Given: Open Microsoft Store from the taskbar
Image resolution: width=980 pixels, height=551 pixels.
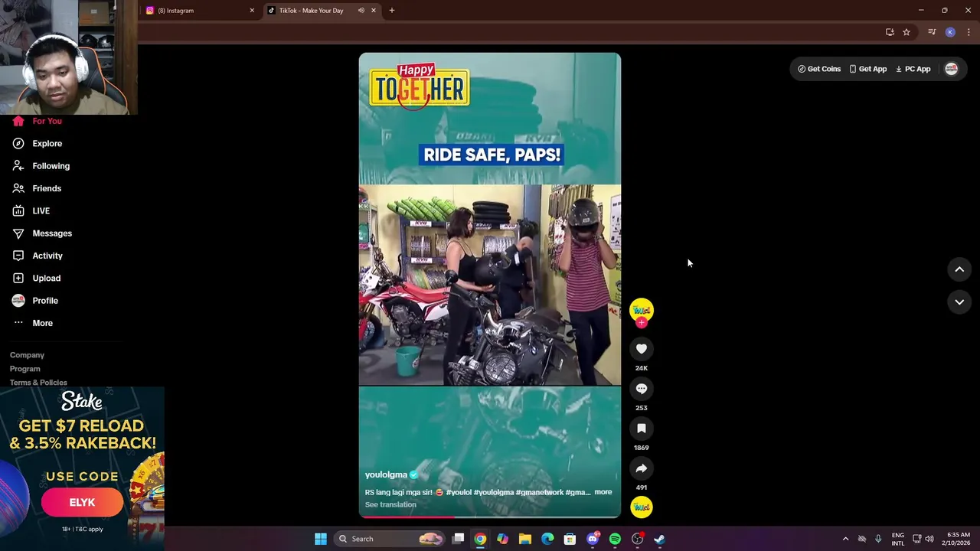Looking at the screenshot, I should (570, 539).
